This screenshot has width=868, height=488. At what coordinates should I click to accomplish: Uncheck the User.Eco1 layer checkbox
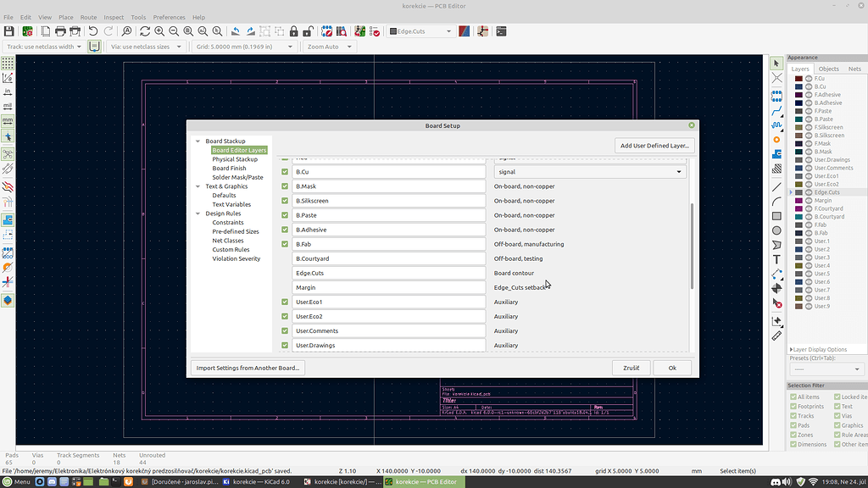(x=285, y=302)
